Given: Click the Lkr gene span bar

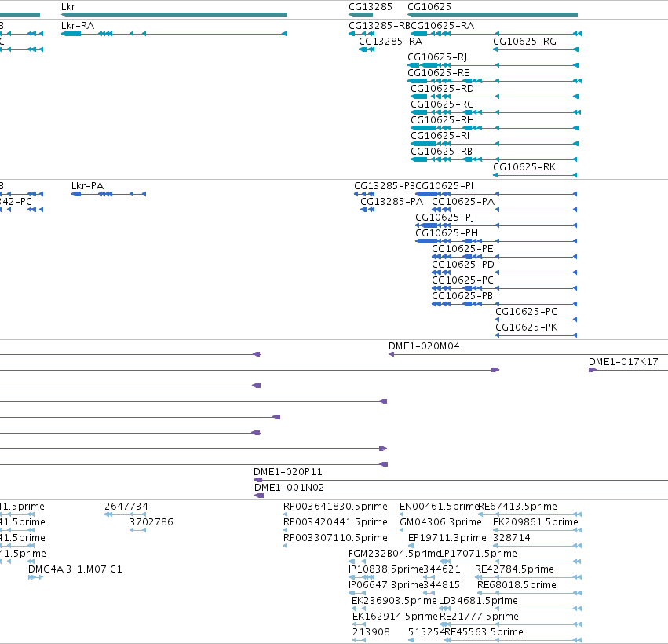Looking at the screenshot, I should 174,15.
